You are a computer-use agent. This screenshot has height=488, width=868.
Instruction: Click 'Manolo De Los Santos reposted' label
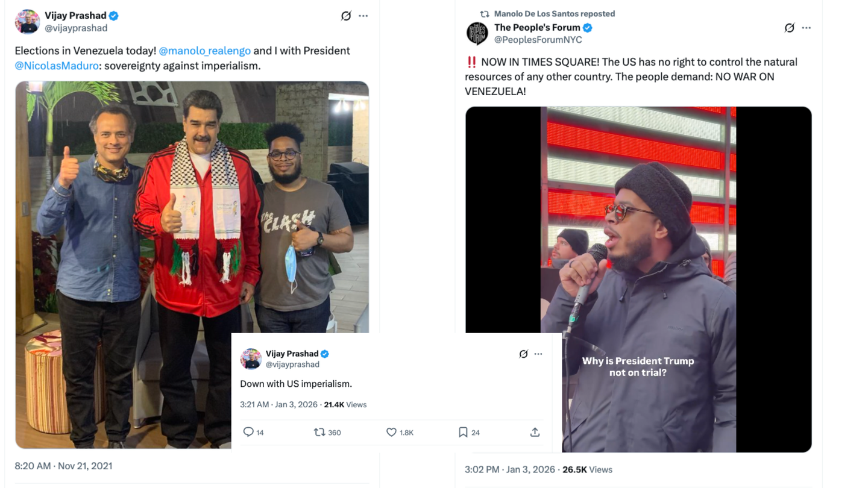(x=554, y=14)
